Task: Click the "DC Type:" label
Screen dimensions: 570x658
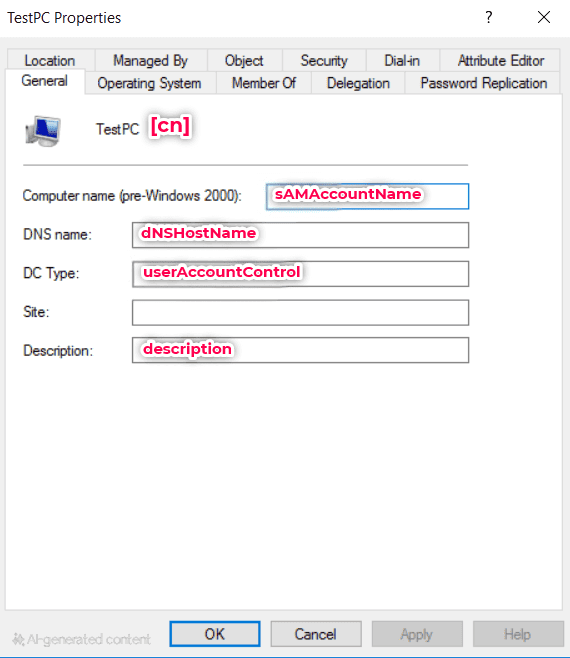Action: (x=51, y=274)
